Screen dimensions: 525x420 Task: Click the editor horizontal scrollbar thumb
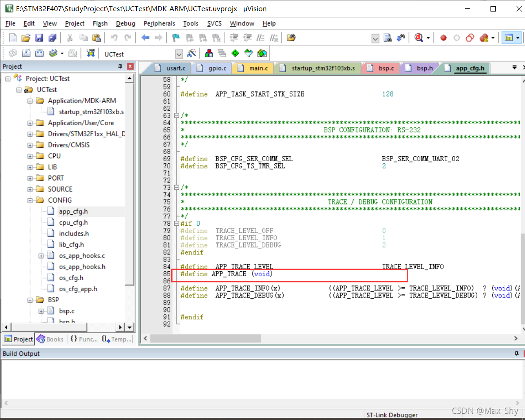pyautogui.click(x=206, y=338)
